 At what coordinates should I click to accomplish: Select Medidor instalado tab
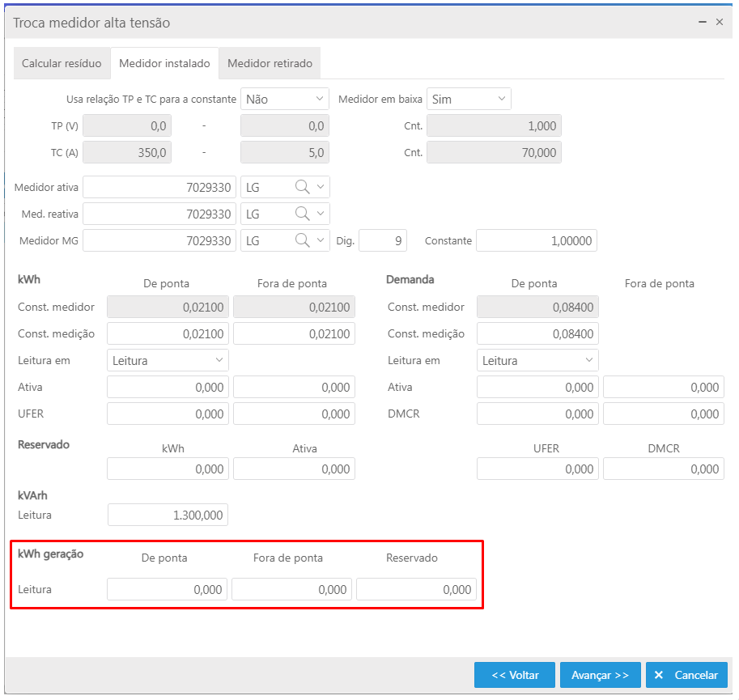pos(164,63)
